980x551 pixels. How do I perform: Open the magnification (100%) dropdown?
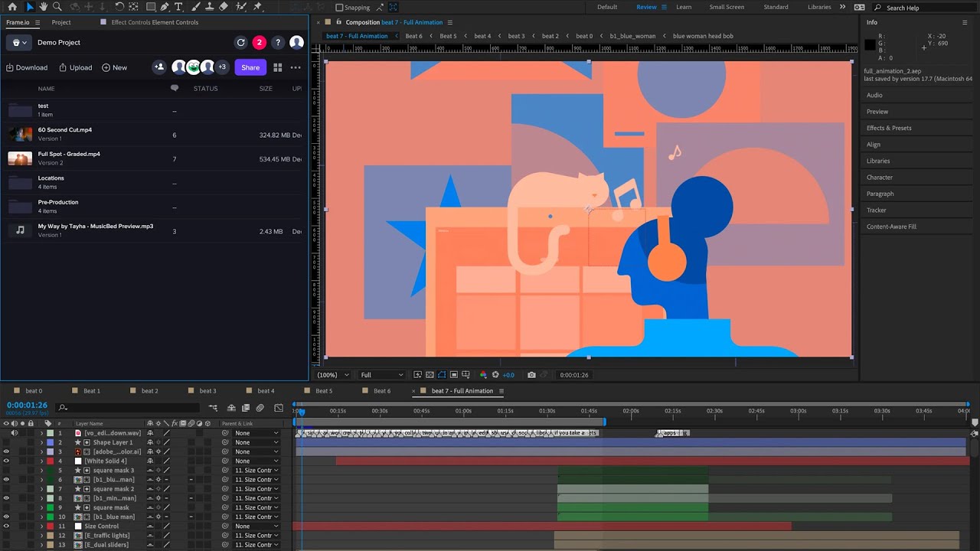click(333, 375)
